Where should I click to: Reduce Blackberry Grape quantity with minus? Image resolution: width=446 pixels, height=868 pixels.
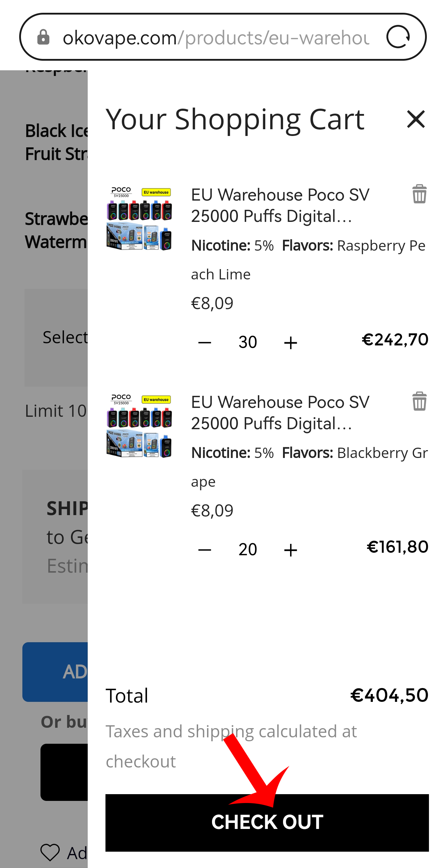point(205,550)
